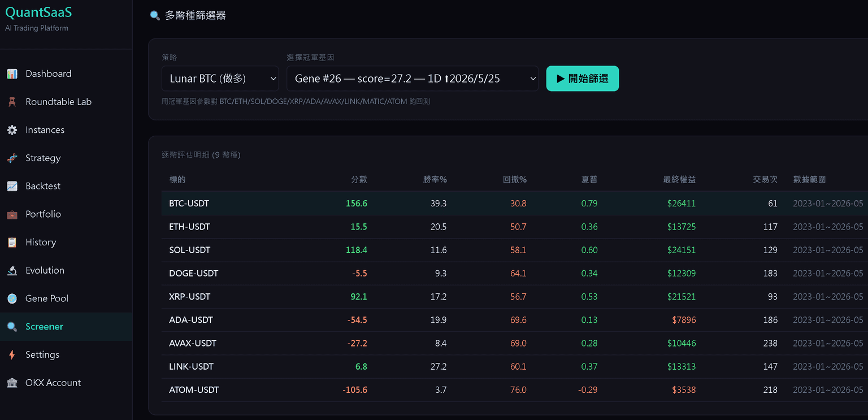This screenshot has width=868, height=420.
Task: Select the SOL-USDT row
Action: coord(514,250)
